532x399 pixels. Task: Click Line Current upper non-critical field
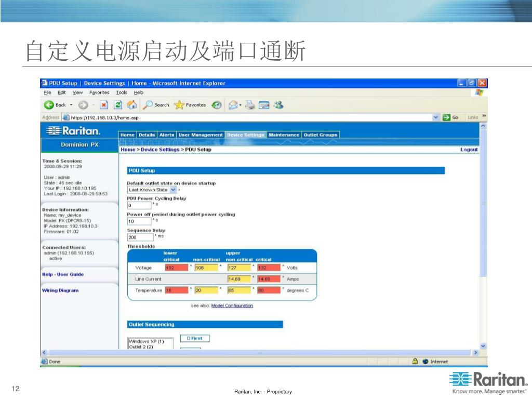point(239,279)
